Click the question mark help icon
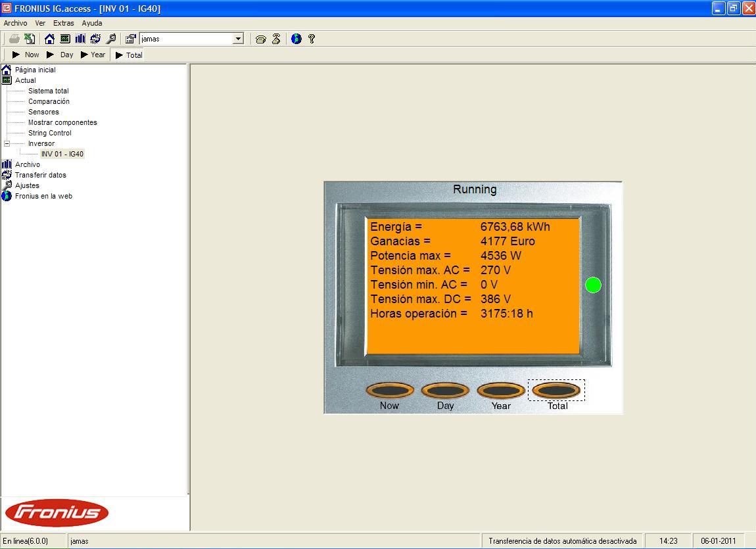The image size is (756, 549). pos(312,39)
